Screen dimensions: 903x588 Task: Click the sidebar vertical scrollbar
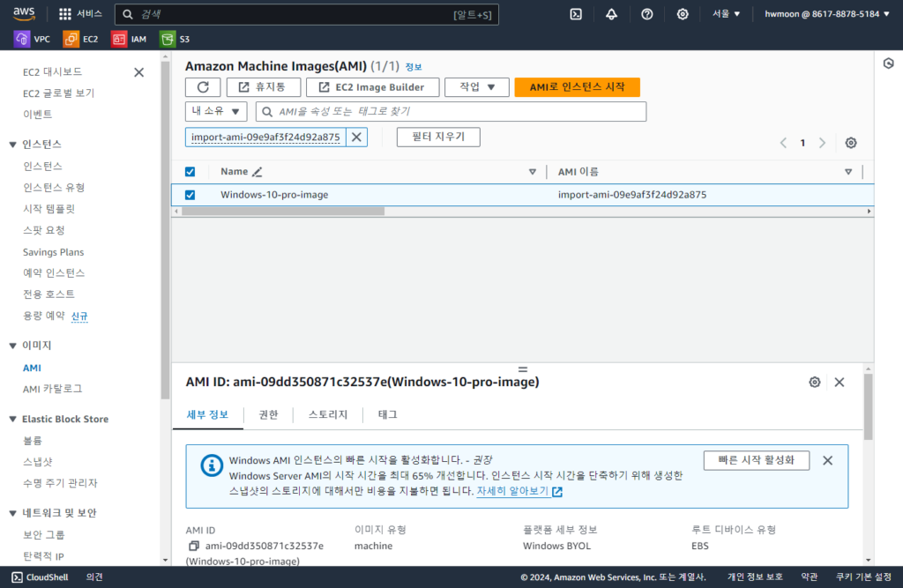click(165, 230)
